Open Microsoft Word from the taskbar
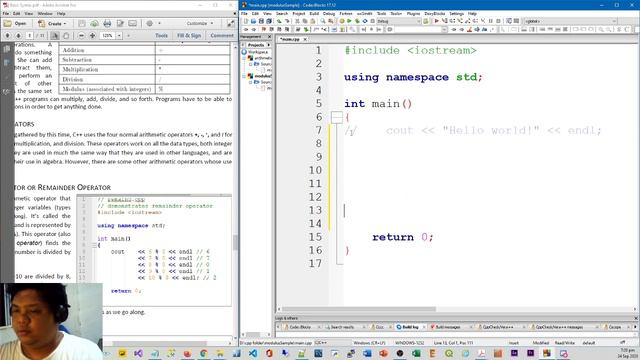 [x=367, y=353]
